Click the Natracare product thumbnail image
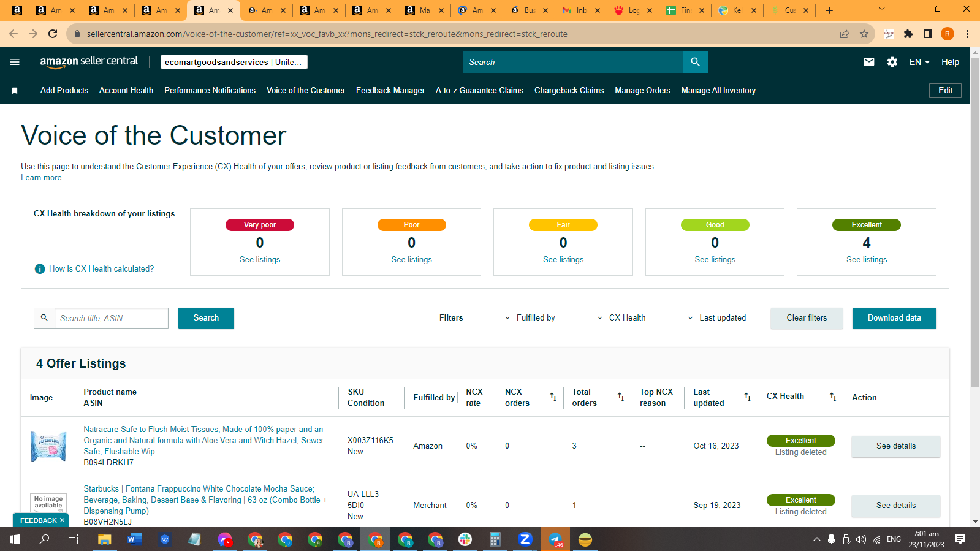The width and height of the screenshot is (980, 551). pyautogui.click(x=48, y=446)
